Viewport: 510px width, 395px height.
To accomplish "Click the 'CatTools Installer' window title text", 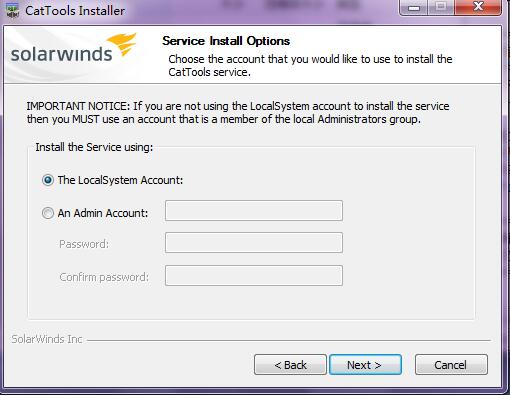I will point(75,11).
